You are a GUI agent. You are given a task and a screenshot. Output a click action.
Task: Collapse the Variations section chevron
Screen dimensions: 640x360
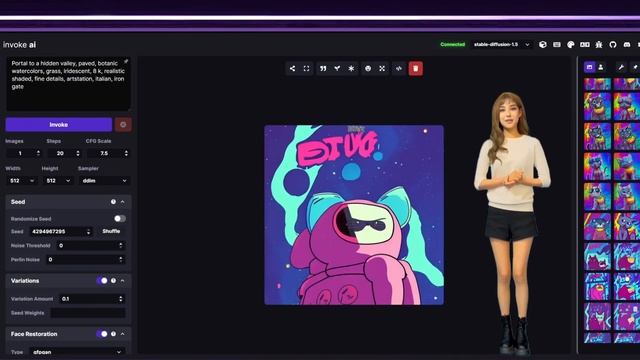point(122,280)
